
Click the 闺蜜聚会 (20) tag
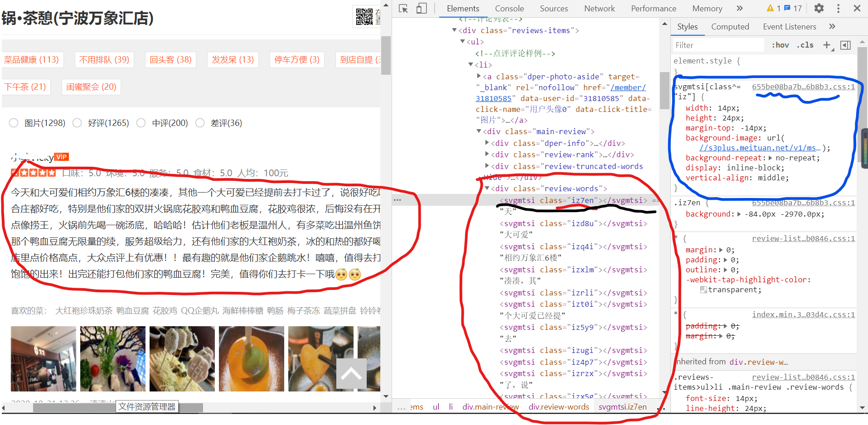91,87
